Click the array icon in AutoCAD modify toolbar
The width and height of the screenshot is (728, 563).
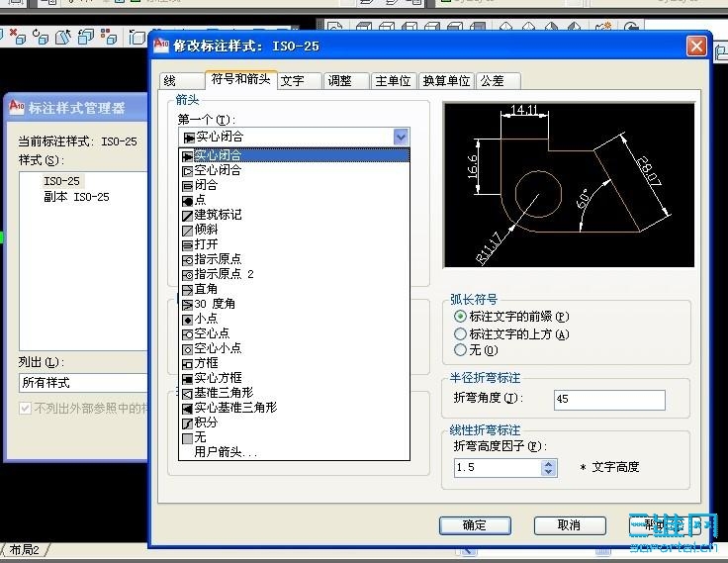pyautogui.click(x=109, y=38)
